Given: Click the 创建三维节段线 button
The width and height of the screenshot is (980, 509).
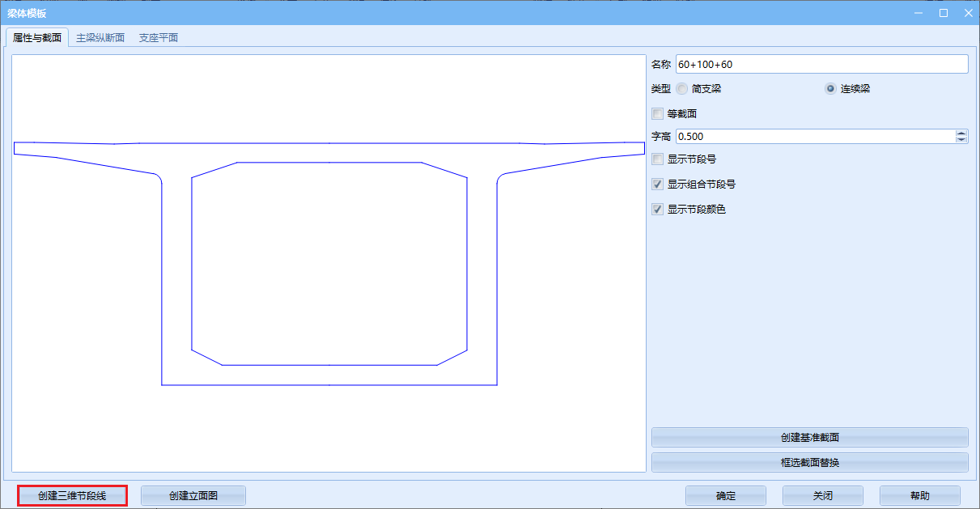Looking at the screenshot, I should point(72,495).
